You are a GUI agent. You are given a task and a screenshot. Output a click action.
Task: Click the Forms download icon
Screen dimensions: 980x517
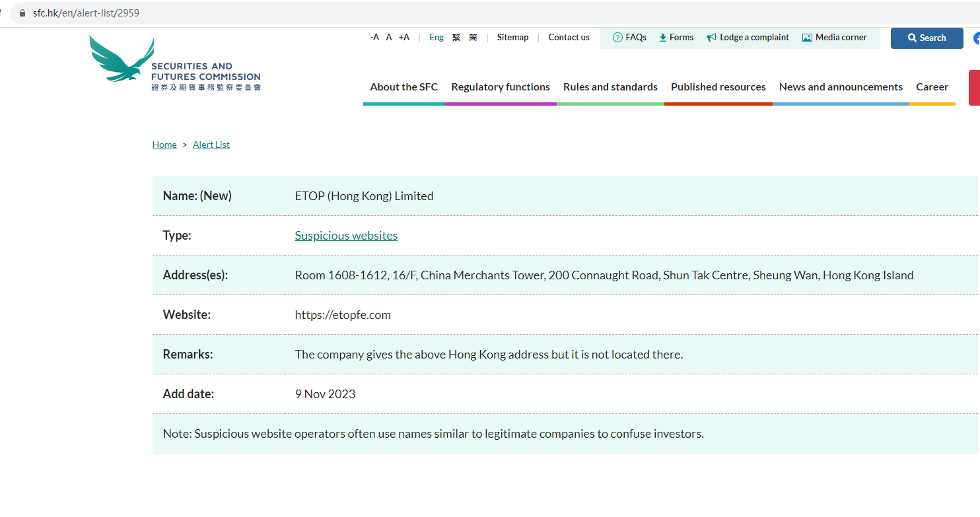tap(662, 38)
